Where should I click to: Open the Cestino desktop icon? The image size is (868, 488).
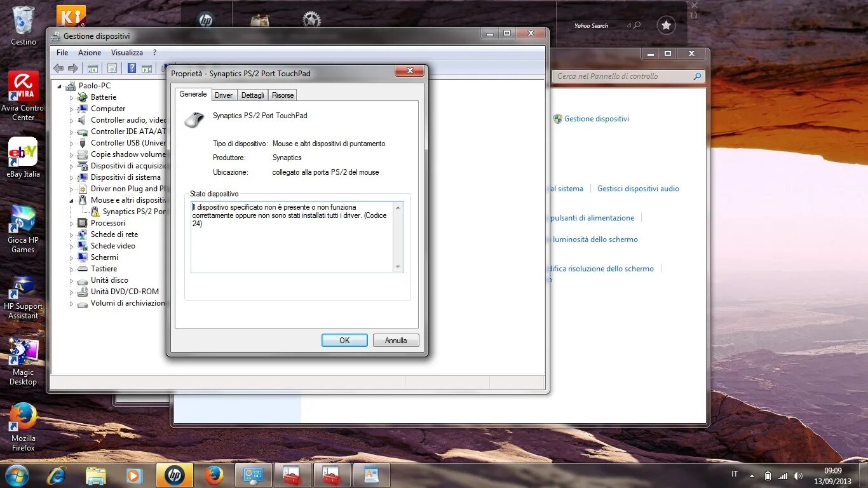click(x=24, y=26)
